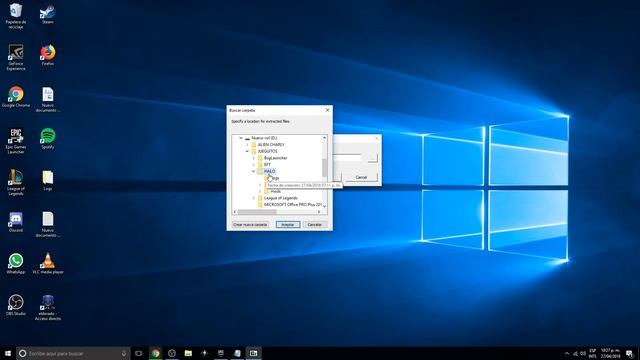Collapse the Nuevo vol (D:) drive node
Image resolution: width=640 pixels, height=360 pixels.
(240, 138)
